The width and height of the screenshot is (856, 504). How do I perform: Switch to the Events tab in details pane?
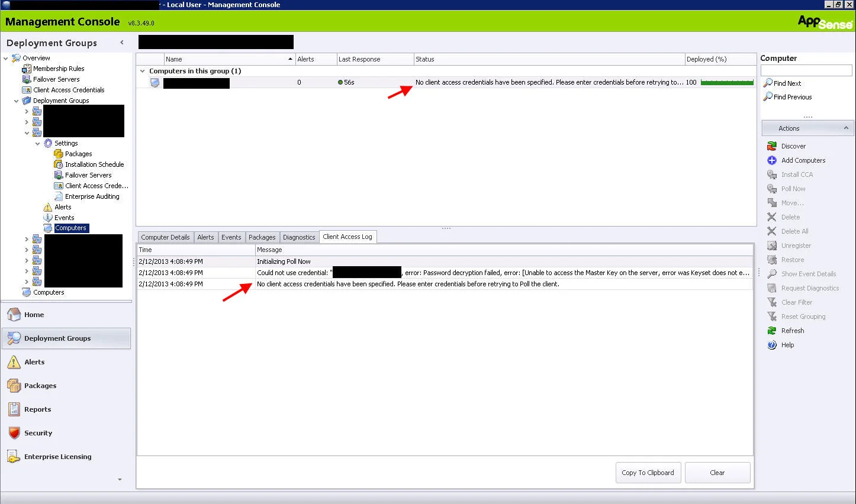(x=231, y=237)
